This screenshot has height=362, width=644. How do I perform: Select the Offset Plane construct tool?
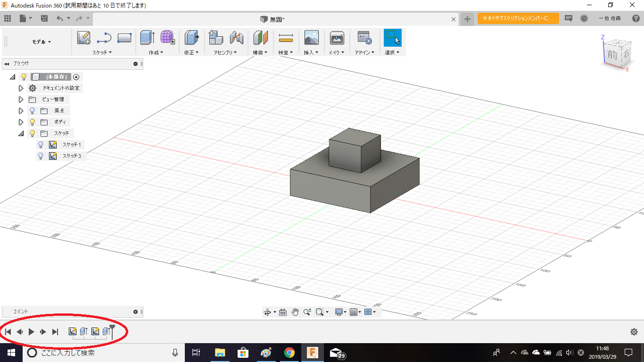pyautogui.click(x=260, y=38)
